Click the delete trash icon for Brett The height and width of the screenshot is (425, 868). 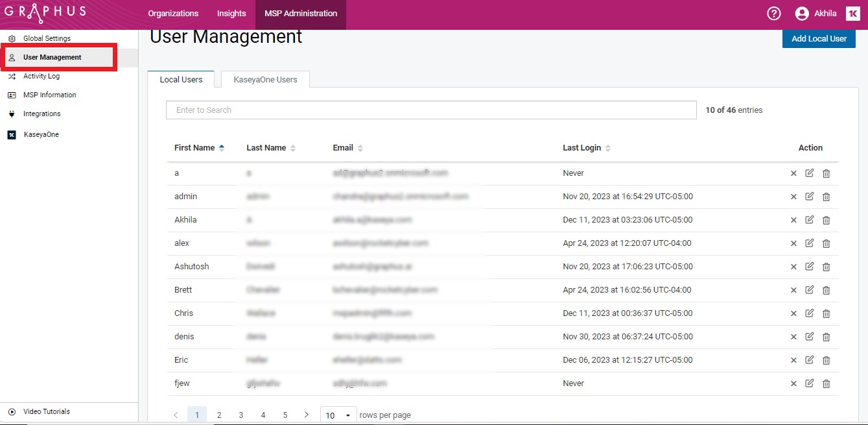(x=826, y=290)
